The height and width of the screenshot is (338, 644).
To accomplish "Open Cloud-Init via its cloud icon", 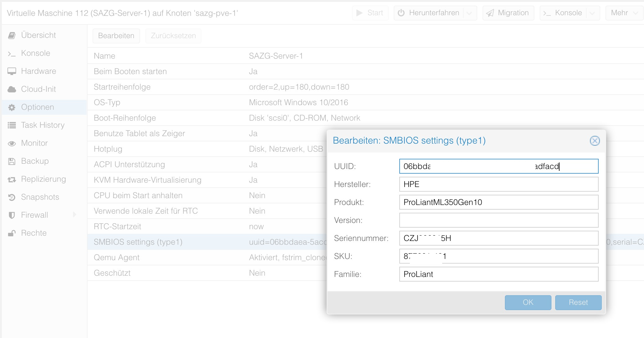I will pos(12,89).
